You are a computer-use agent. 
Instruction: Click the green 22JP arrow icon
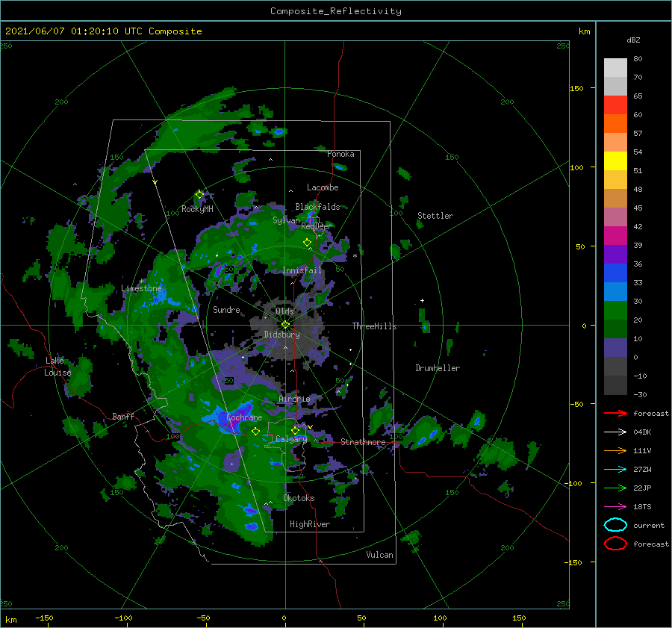click(x=615, y=488)
